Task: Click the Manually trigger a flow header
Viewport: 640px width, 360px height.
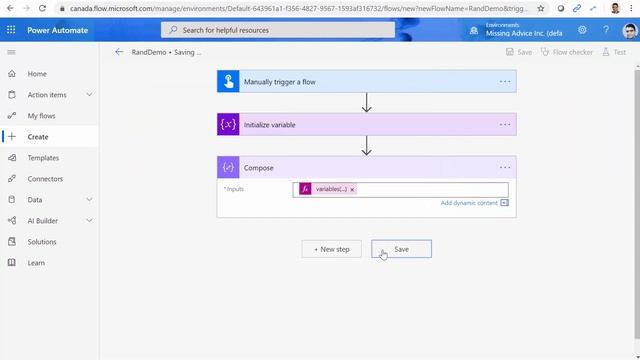Action: [367, 81]
